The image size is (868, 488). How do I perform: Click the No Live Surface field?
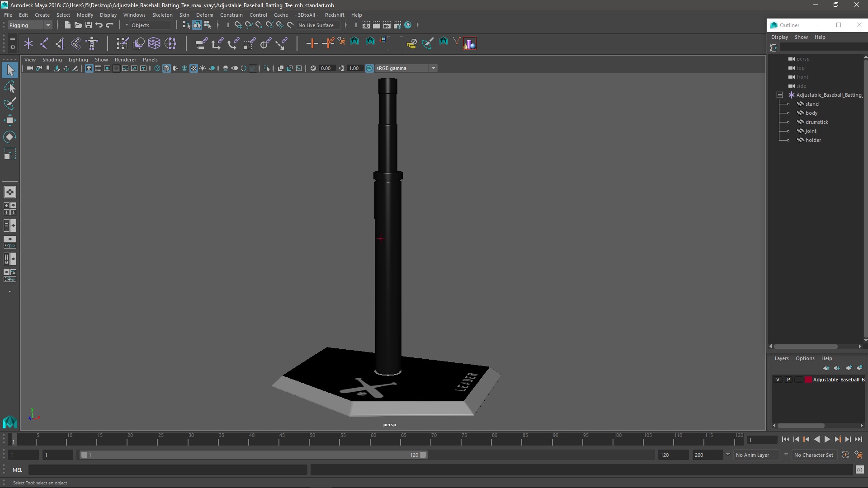tap(319, 25)
